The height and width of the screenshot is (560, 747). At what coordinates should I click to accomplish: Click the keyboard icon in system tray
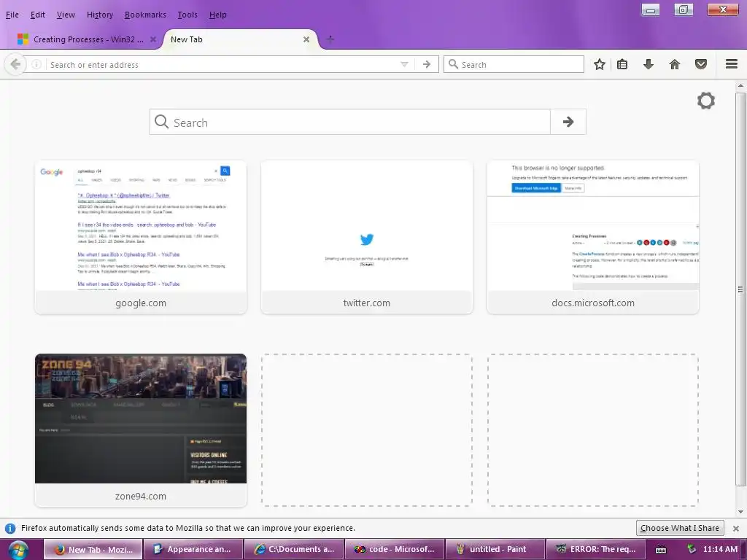coord(661,550)
